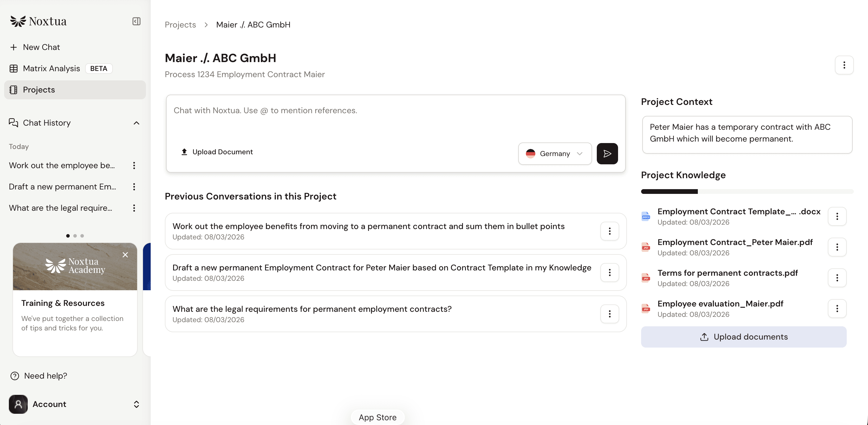Image resolution: width=868 pixels, height=425 pixels.
Task: Open menu for 'Work out the employee' history chat
Action: pos(134,166)
